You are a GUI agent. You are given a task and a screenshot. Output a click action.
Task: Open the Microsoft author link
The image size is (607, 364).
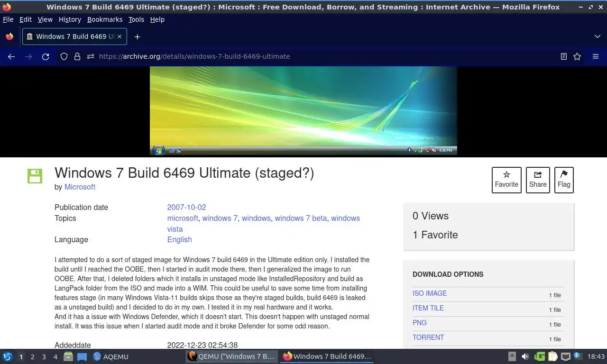[x=80, y=187]
